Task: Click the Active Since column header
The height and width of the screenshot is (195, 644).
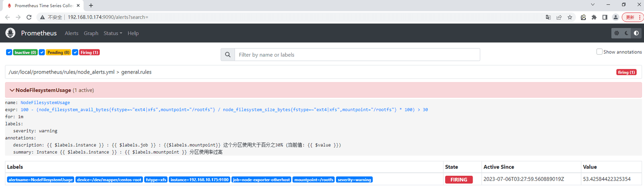Action: (499, 167)
